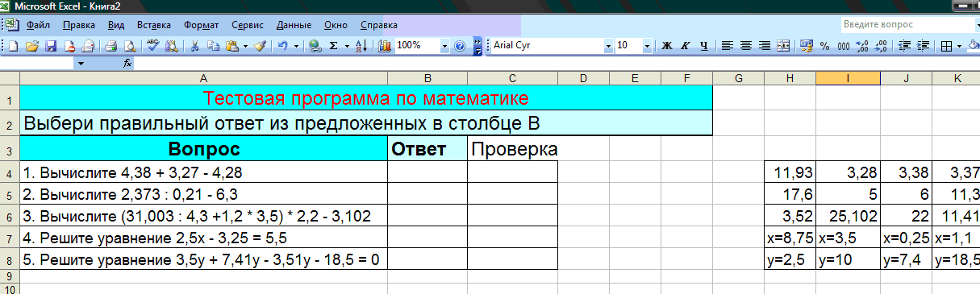Open the Вид menu
The height and width of the screenshot is (294, 980).
116,25
